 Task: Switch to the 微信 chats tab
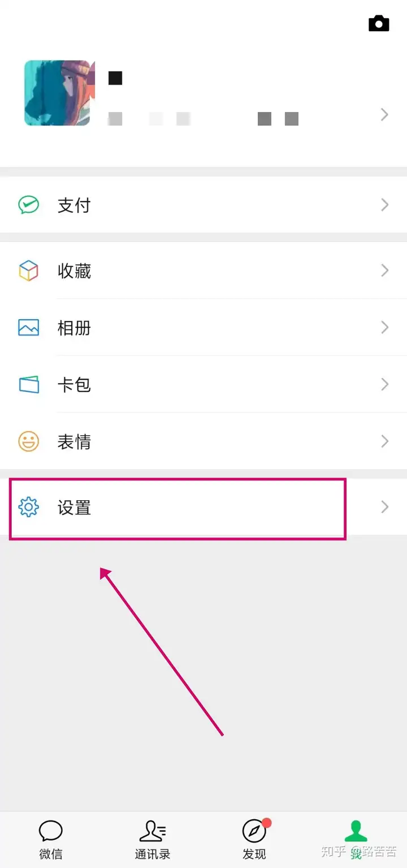(x=51, y=839)
